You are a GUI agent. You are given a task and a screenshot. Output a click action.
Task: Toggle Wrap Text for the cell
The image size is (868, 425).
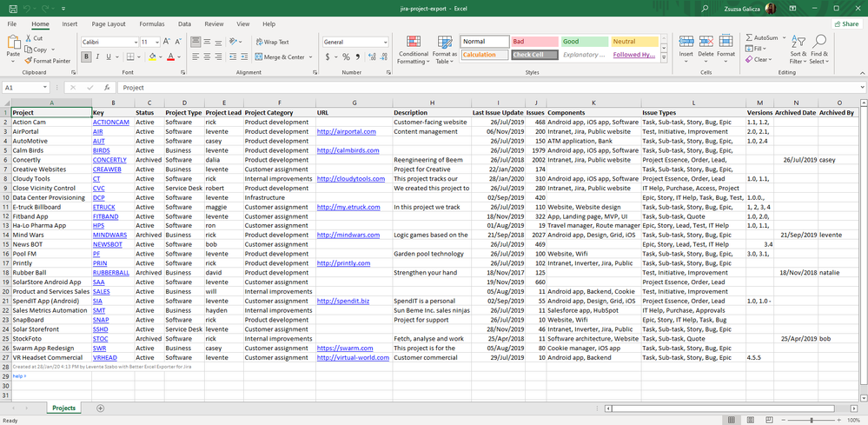click(273, 42)
